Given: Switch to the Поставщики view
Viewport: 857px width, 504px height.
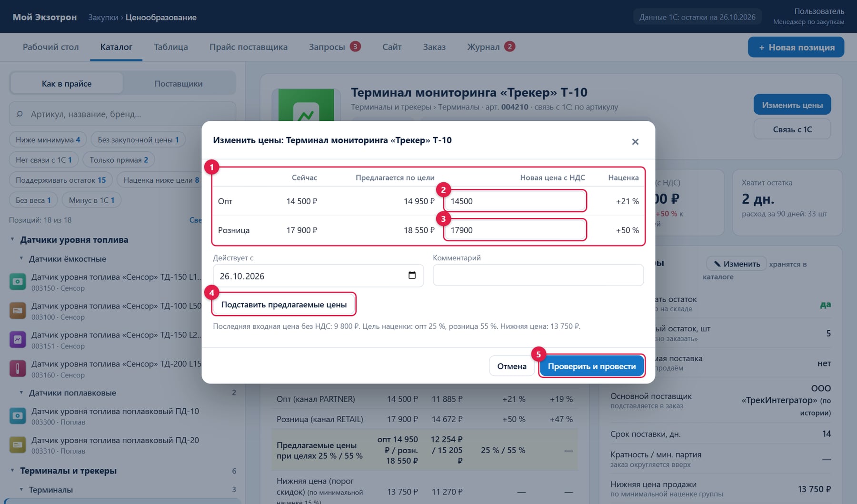Looking at the screenshot, I should coord(179,84).
